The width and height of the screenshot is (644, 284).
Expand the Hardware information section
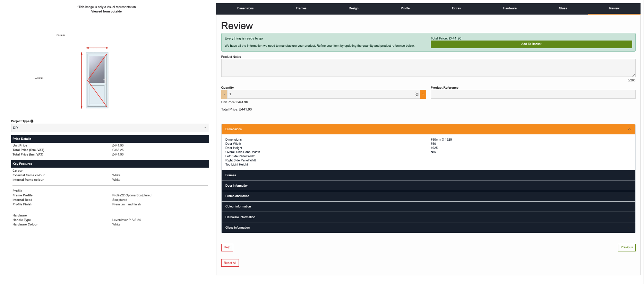pos(428,217)
